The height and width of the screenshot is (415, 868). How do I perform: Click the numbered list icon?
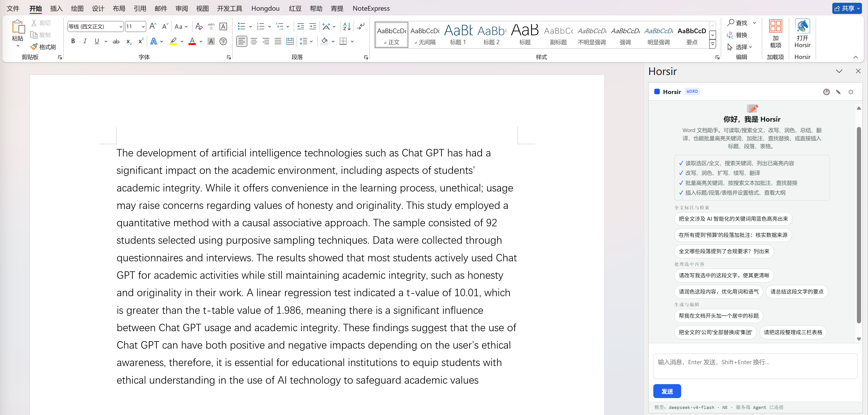click(260, 26)
